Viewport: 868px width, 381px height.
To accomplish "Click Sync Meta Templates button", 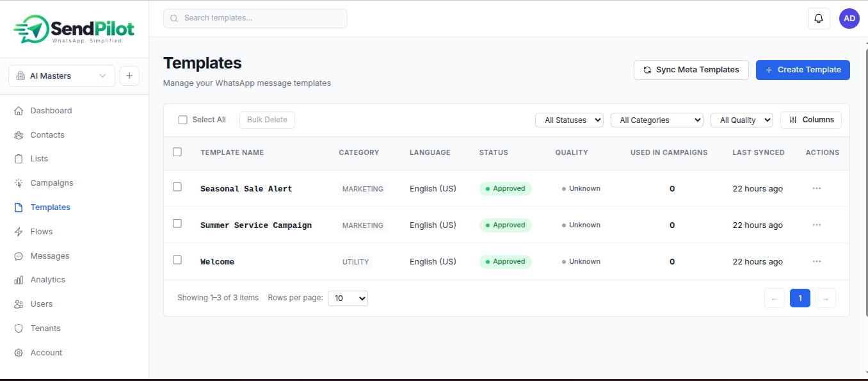I will (691, 70).
